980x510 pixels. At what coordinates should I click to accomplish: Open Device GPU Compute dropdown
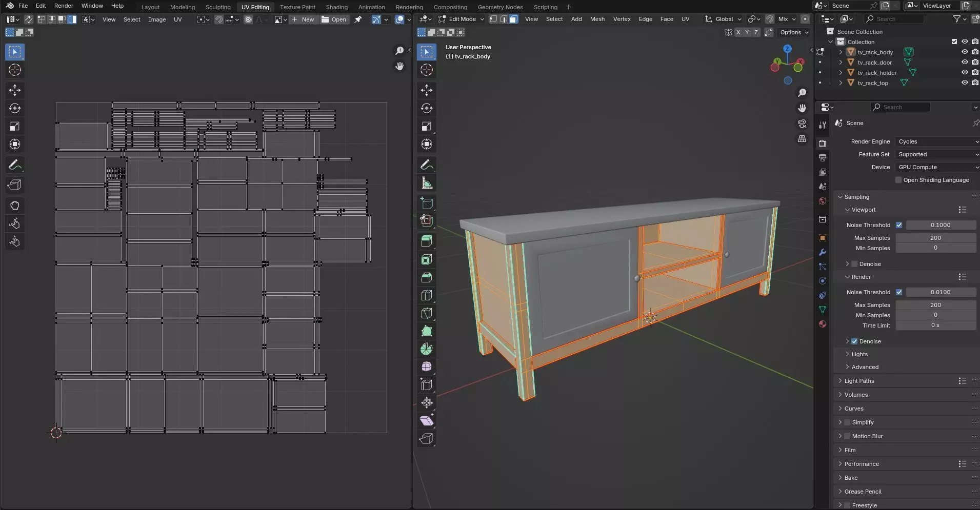[937, 167]
